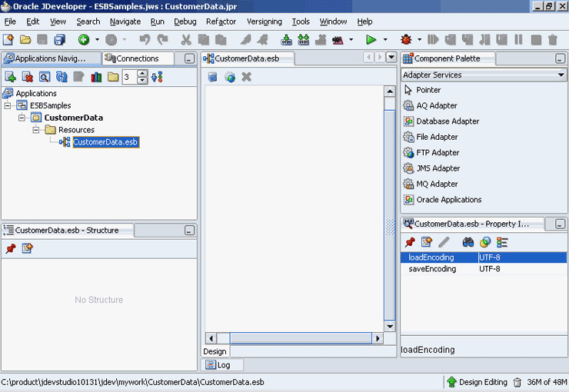The image size is (569, 392).
Task: Click the New file toolbar icon
Action: pyautogui.click(x=8, y=39)
